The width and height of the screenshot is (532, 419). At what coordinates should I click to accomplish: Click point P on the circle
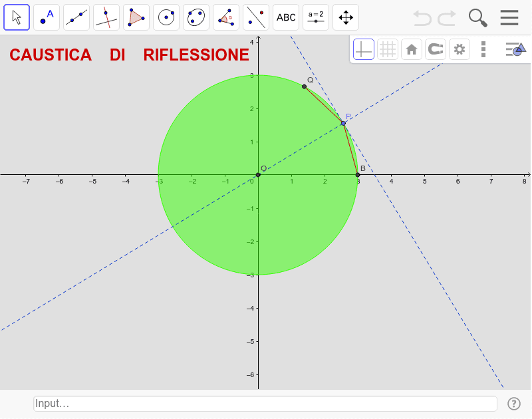point(343,123)
